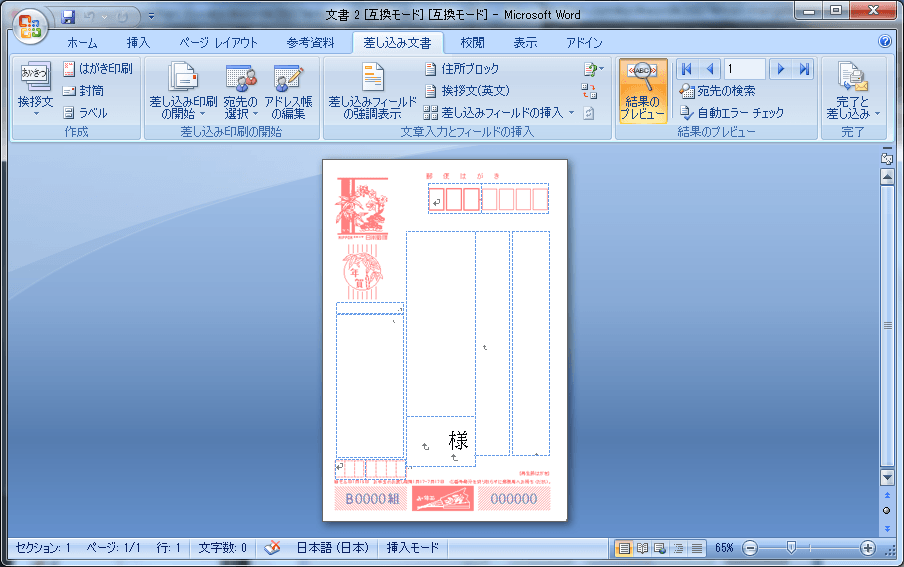Go to the next record
This screenshot has width=904, height=567.
point(780,69)
